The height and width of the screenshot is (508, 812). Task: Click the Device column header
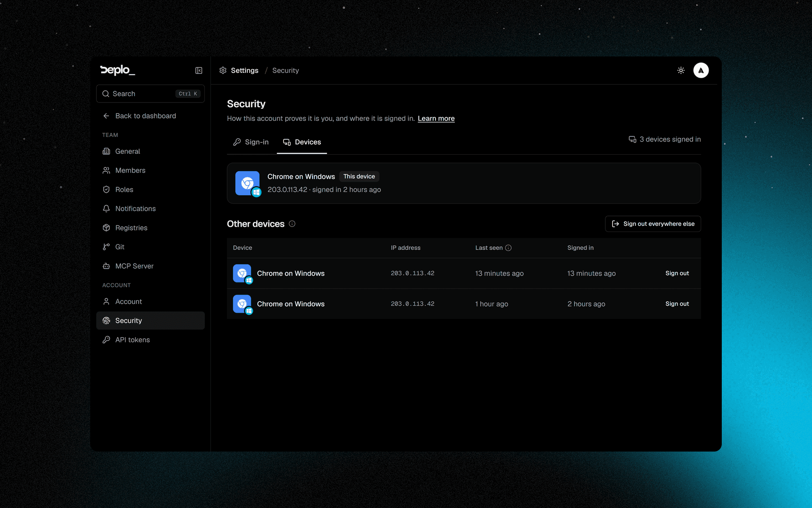click(242, 248)
